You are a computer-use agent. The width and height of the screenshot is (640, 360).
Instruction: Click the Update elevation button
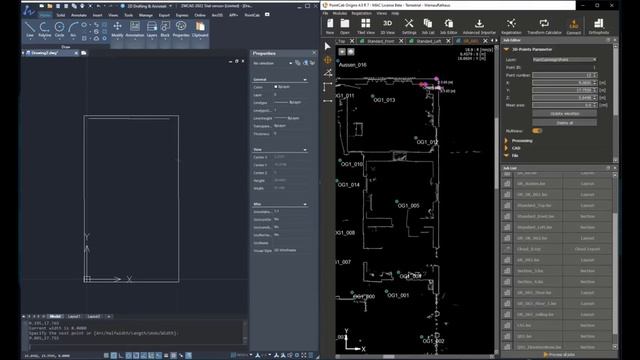click(x=564, y=113)
